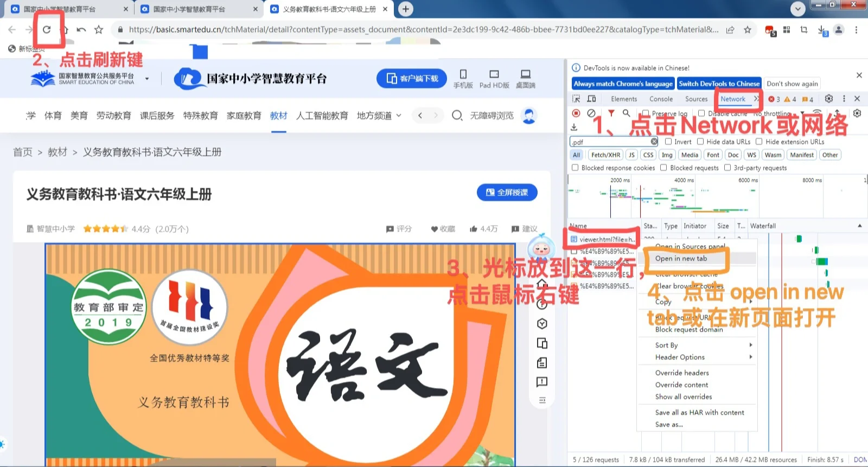The image size is (868, 467).
Task: Switch to the Sources tab
Action: 696,99
